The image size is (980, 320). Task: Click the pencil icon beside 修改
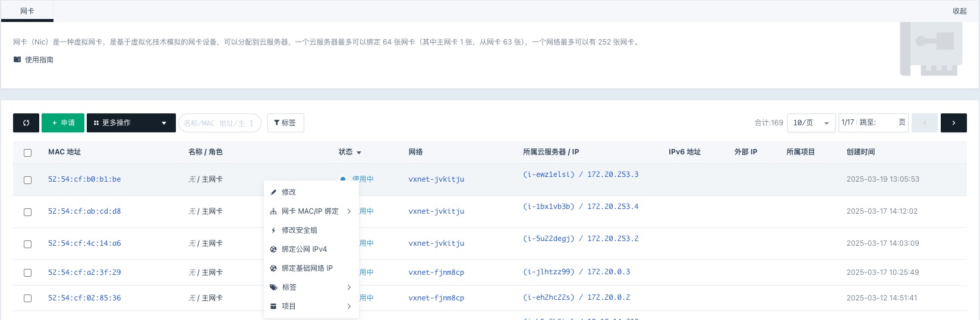point(273,192)
